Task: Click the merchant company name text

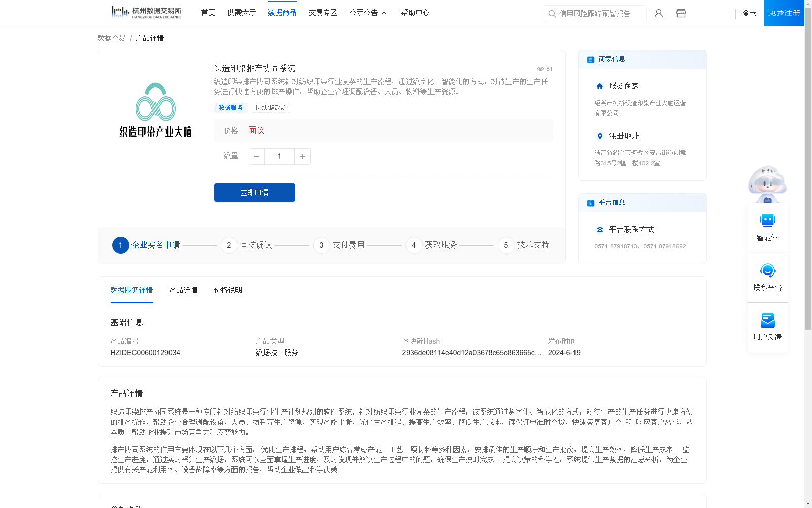Action: (x=640, y=108)
